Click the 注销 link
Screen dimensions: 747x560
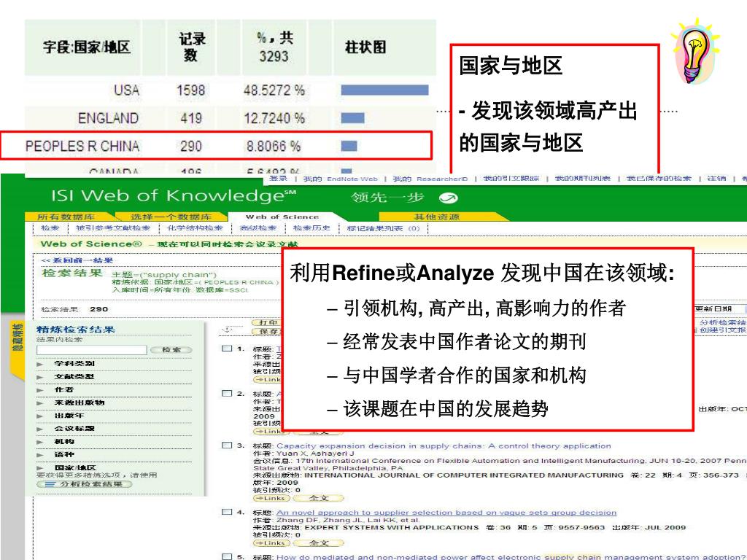pos(716,179)
